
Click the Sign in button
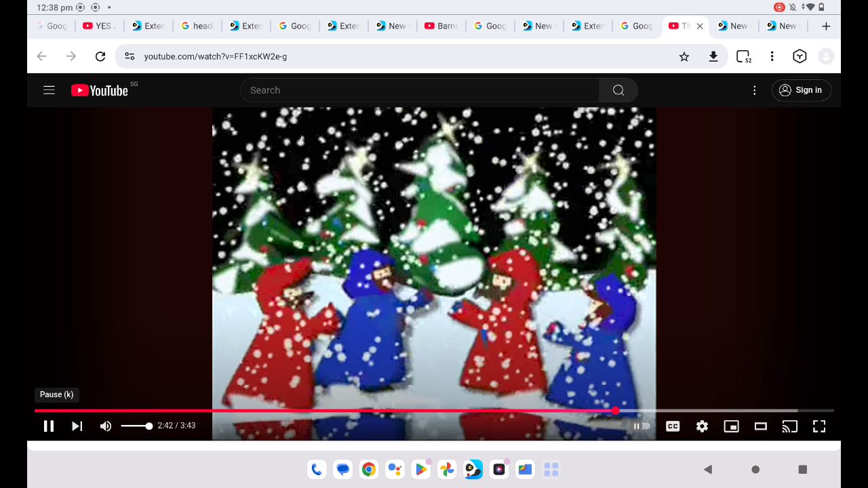[801, 90]
